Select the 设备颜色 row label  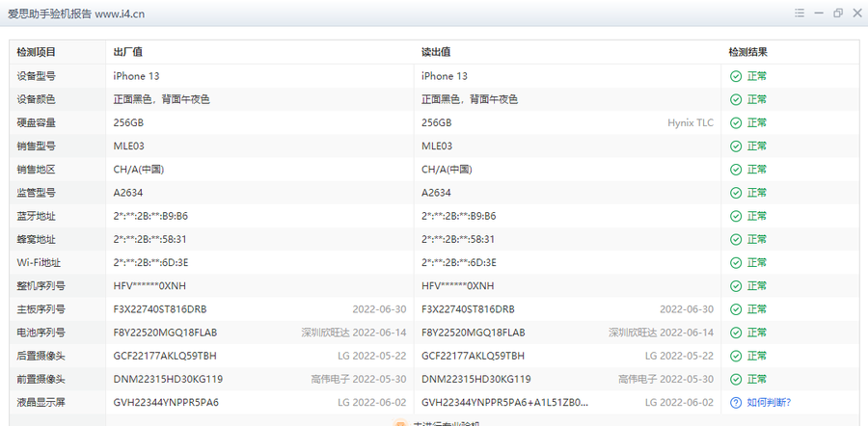click(36, 99)
